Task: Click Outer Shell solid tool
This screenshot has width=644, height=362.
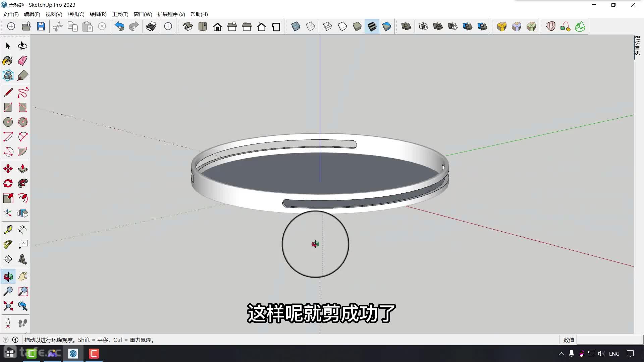Action: pos(406,26)
